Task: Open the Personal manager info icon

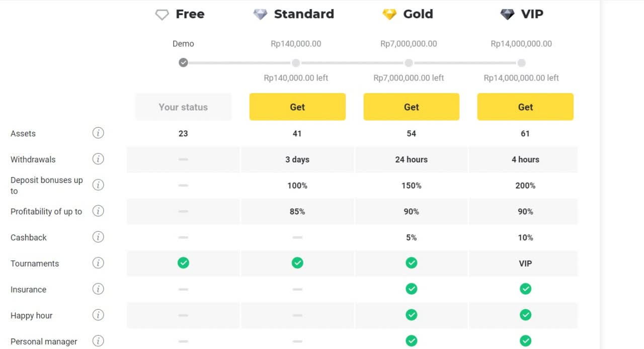Action: click(x=98, y=341)
